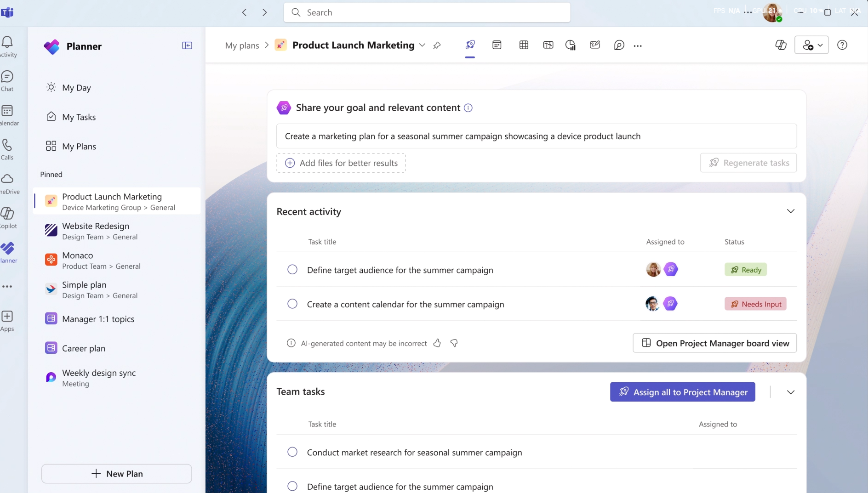Open Weekly design sync meeting plan

[x=117, y=378]
